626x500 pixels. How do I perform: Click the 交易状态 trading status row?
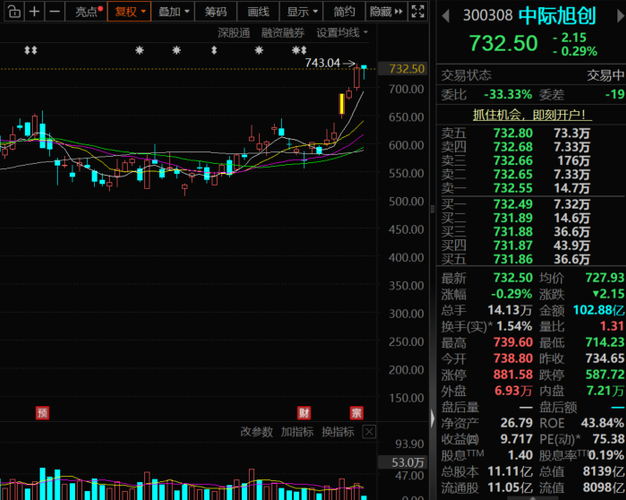coord(531,75)
